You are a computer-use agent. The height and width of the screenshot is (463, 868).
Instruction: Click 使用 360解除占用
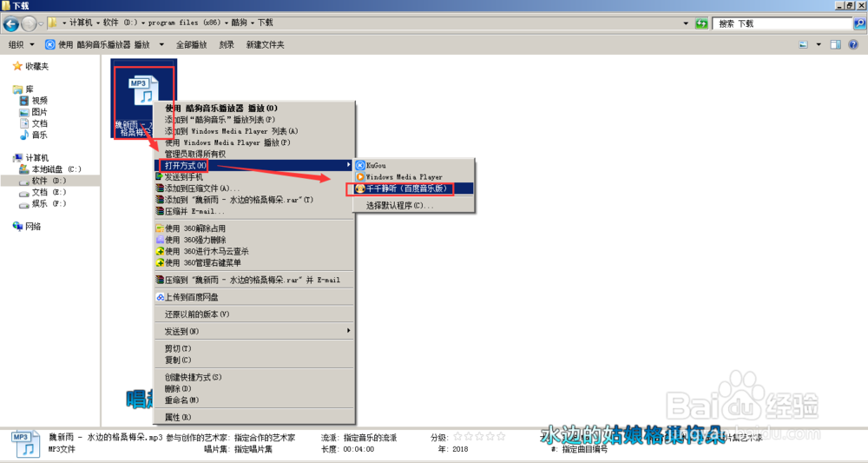[254, 228]
